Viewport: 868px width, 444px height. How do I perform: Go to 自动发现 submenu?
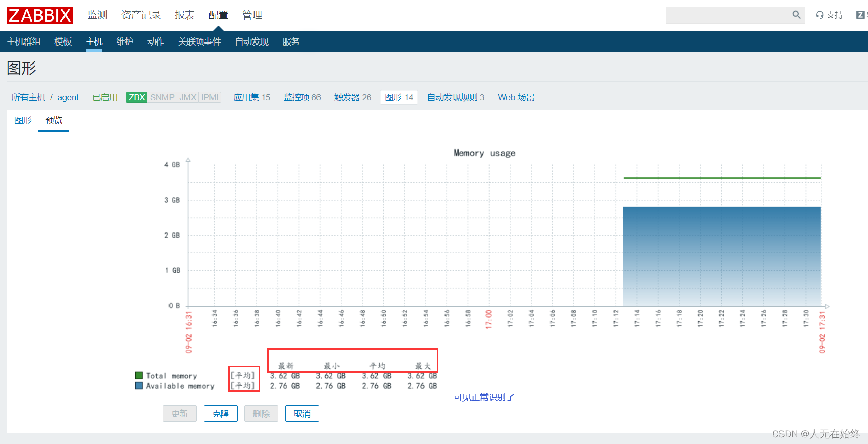(x=252, y=41)
